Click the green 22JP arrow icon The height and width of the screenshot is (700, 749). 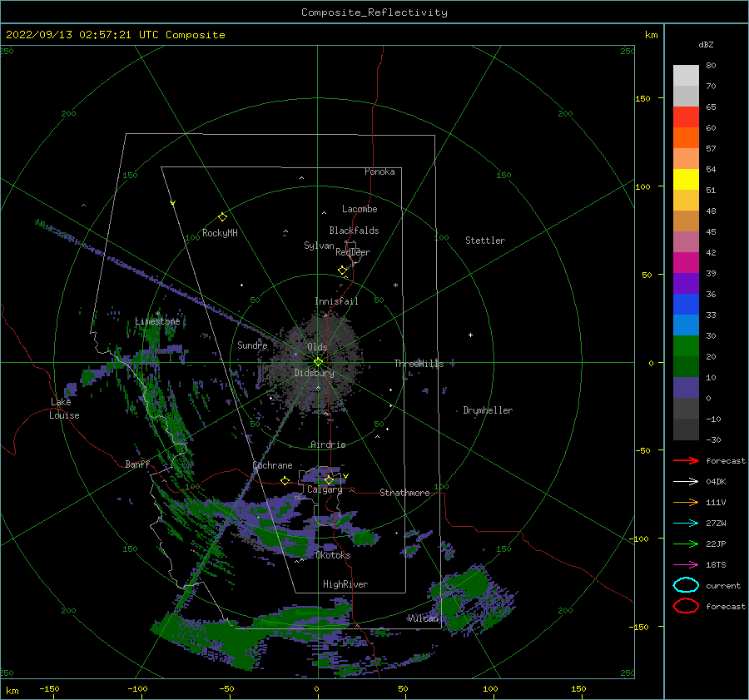click(686, 544)
